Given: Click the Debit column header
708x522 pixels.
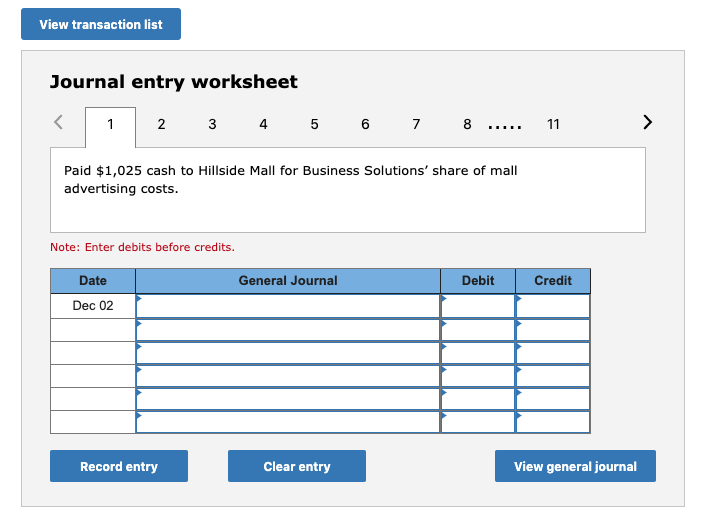Looking at the screenshot, I should coord(478,281).
